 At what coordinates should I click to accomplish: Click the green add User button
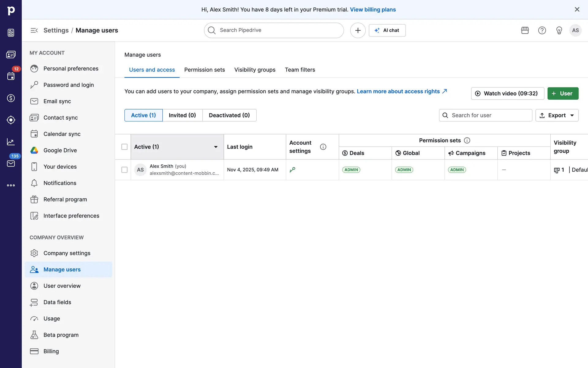coord(563,94)
